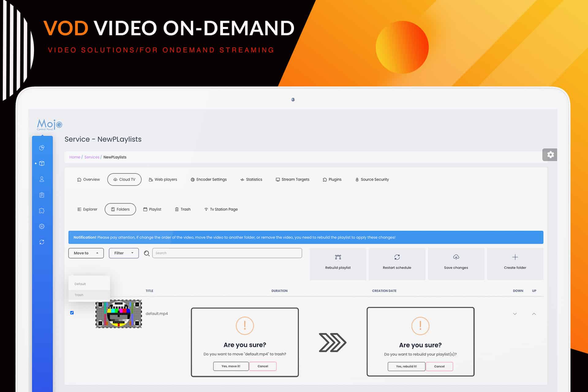Click the Create folder tile
Screen dimensions: 588x392
pos(515,264)
